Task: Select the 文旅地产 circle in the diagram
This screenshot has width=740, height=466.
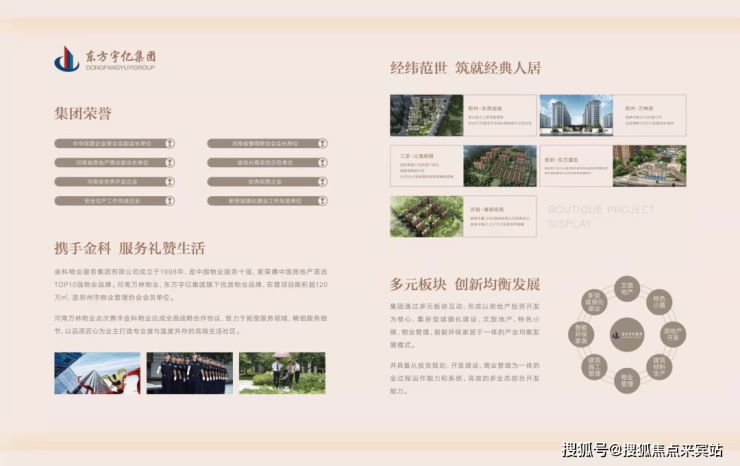Action: pyautogui.click(x=627, y=288)
